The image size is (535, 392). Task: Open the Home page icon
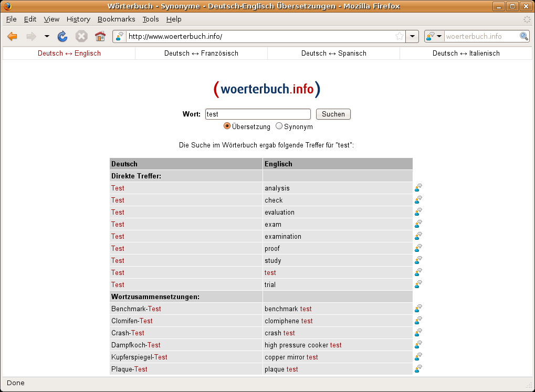pos(100,36)
